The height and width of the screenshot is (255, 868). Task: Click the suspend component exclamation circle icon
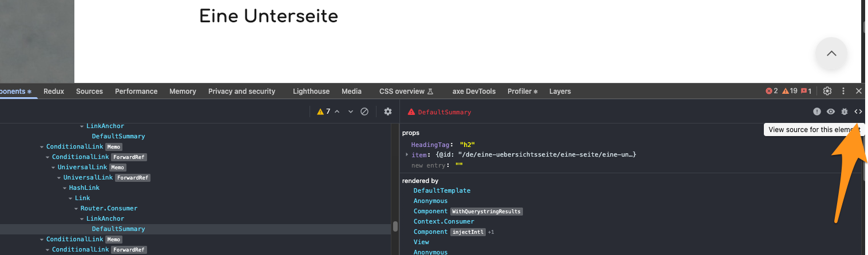817,112
